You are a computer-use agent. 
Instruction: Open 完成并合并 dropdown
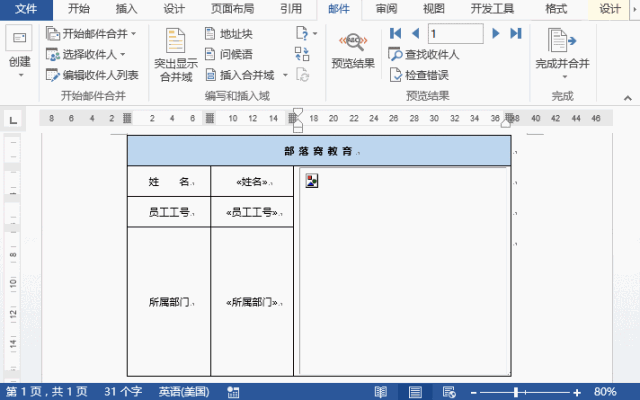point(562,53)
